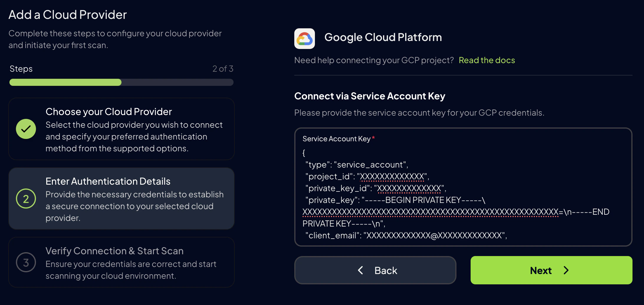Select the 'Choose your Cloud Provider' step card
Image resolution: width=644 pixels, height=305 pixels.
pos(121,129)
